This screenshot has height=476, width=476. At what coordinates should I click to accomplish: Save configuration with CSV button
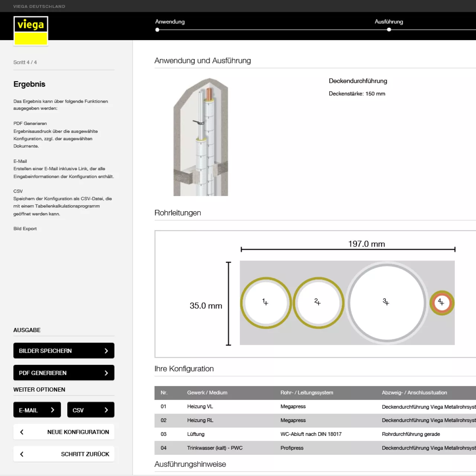coord(90,410)
